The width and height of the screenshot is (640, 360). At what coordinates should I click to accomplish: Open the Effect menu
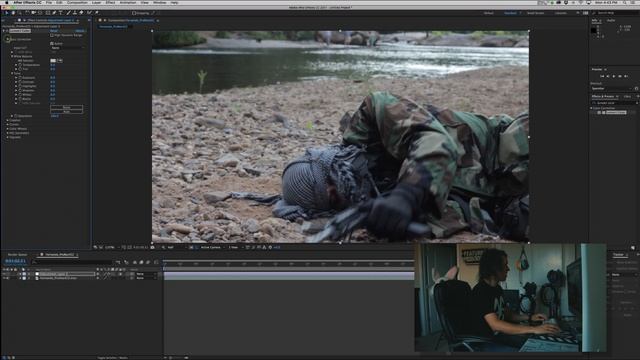point(110,2)
